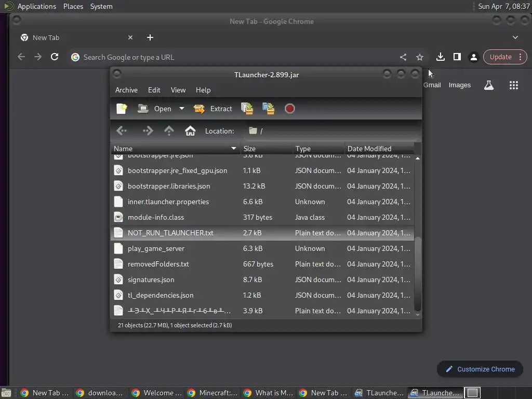
Task: Click Chrome back navigation arrow
Action: [21, 57]
